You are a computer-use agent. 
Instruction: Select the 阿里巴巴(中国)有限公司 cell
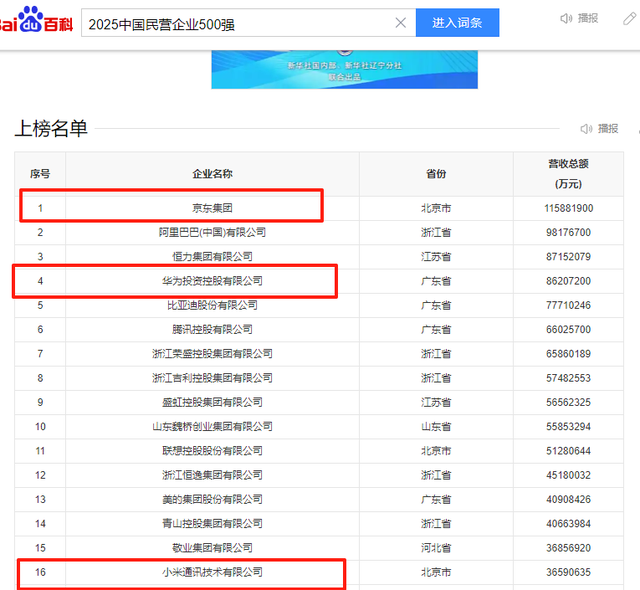(x=212, y=233)
